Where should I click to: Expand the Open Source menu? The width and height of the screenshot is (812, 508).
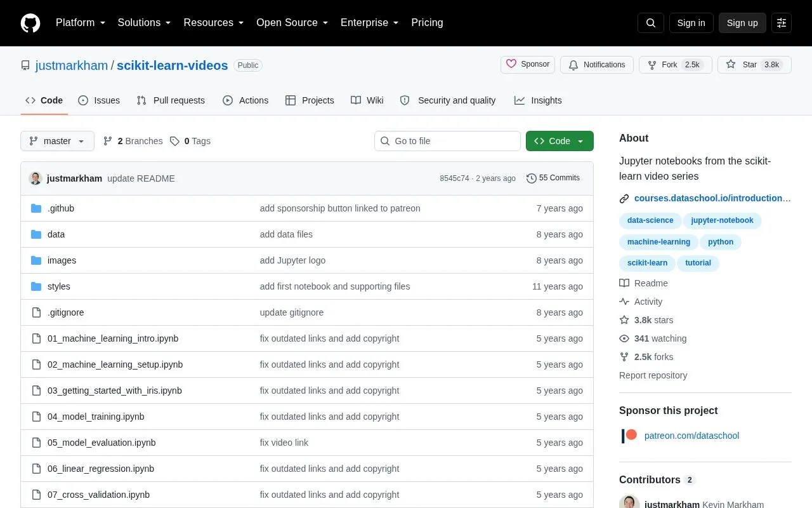[292, 23]
